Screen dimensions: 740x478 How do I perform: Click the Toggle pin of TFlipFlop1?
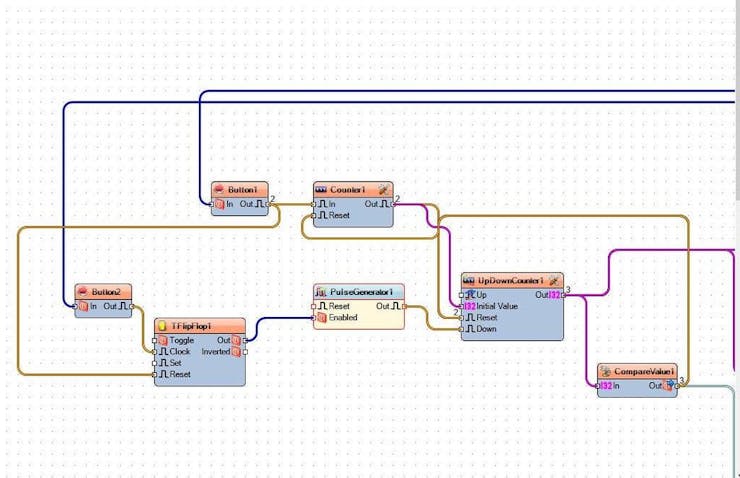(155, 340)
